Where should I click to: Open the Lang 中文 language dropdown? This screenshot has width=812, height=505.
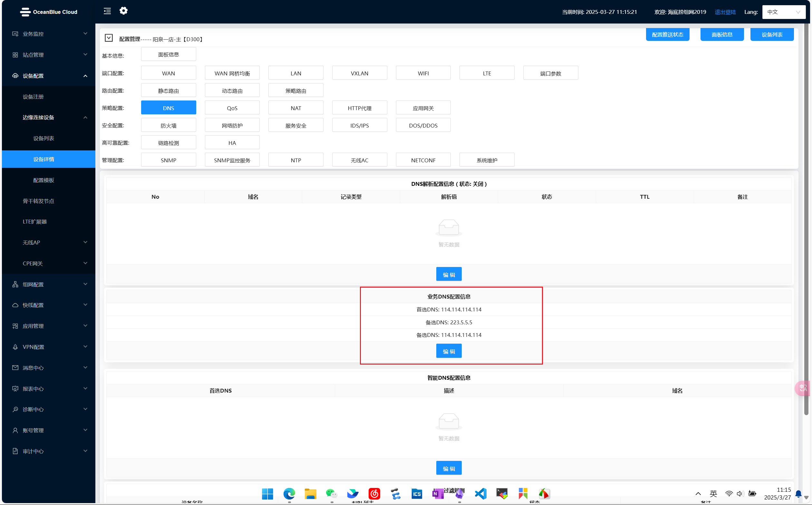[783, 12]
